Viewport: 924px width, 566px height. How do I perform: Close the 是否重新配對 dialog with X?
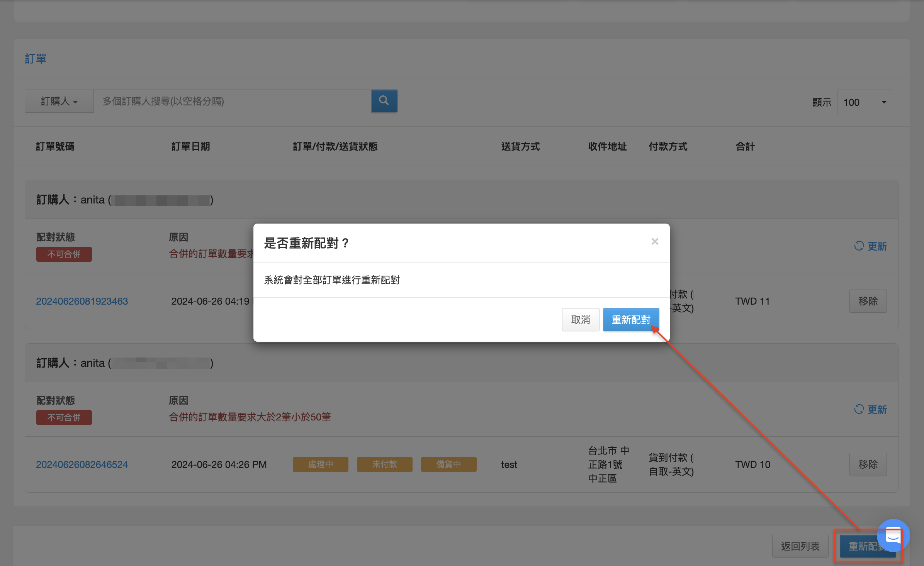(x=655, y=241)
